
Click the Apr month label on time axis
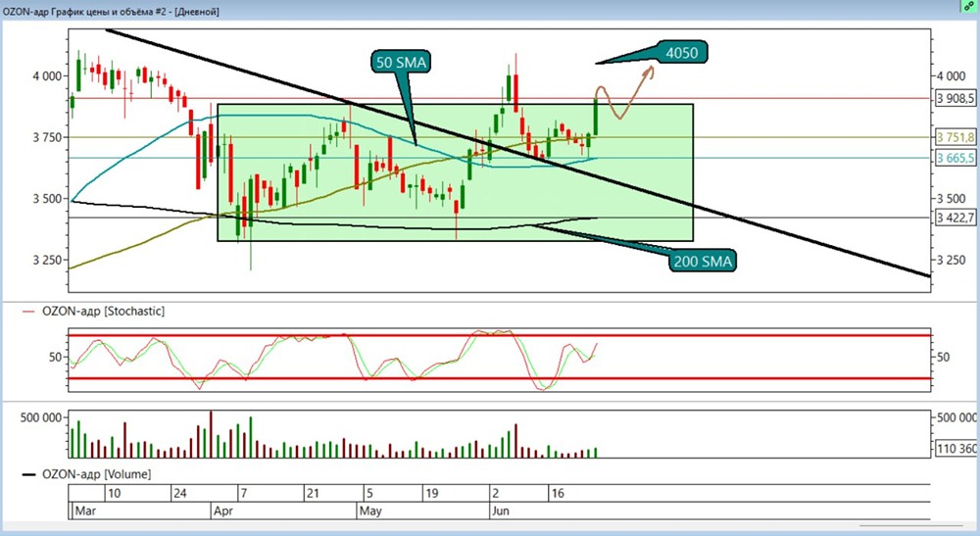point(223,511)
